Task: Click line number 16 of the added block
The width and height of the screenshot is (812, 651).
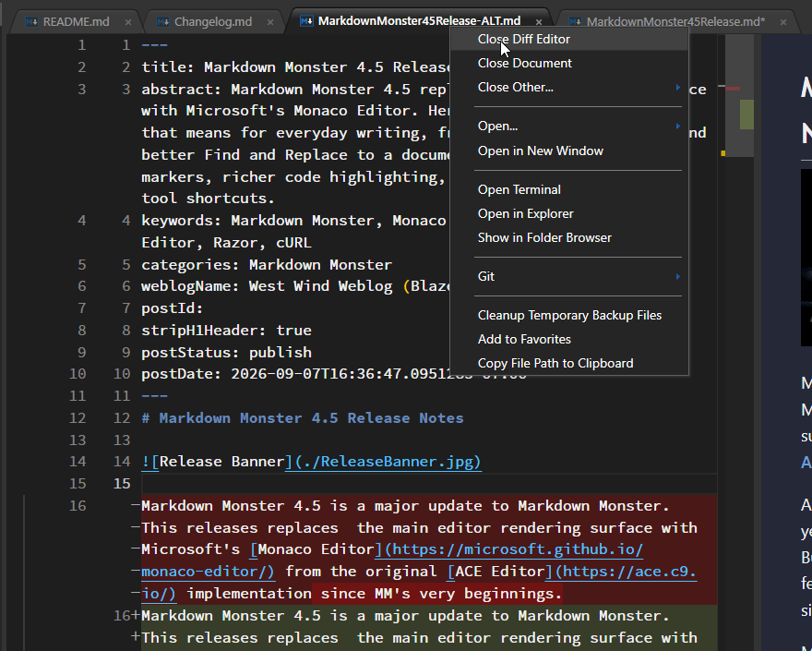Action: [122, 615]
